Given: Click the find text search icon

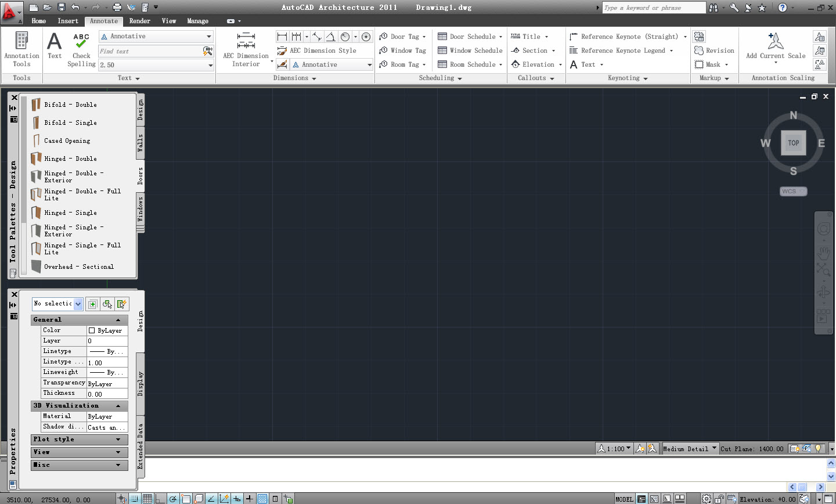Looking at the screenshot, I should click(208, 51).
